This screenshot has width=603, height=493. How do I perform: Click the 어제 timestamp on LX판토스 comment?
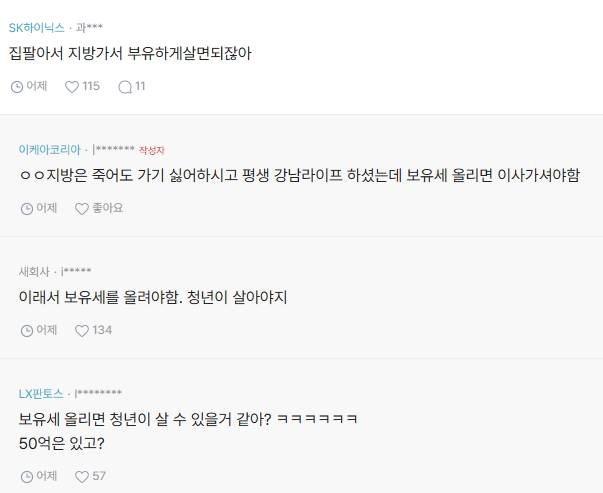46,476
